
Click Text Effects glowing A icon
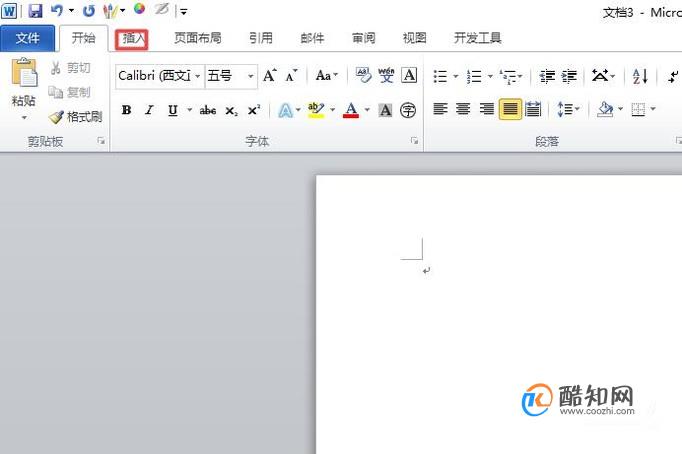[x=285, y=110]
